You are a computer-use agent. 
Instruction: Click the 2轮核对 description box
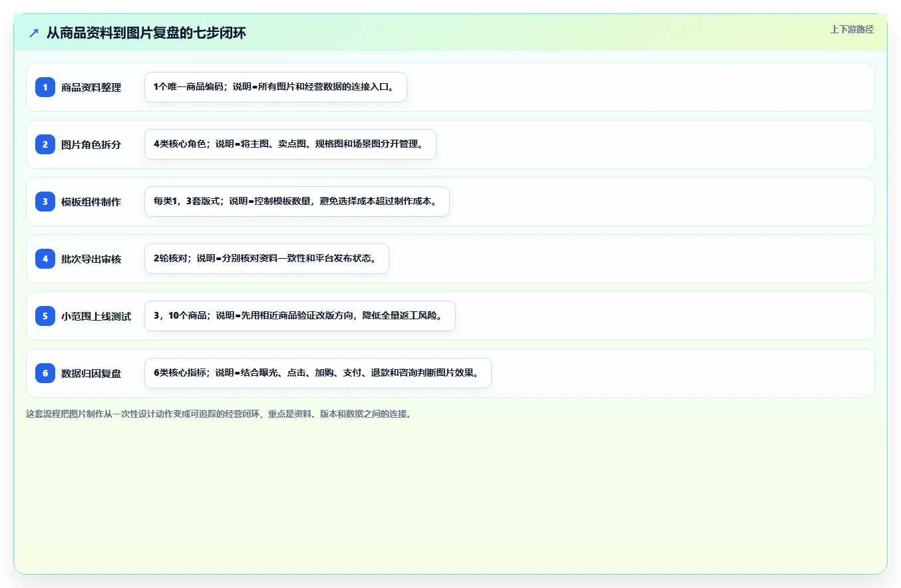[266, 259]
